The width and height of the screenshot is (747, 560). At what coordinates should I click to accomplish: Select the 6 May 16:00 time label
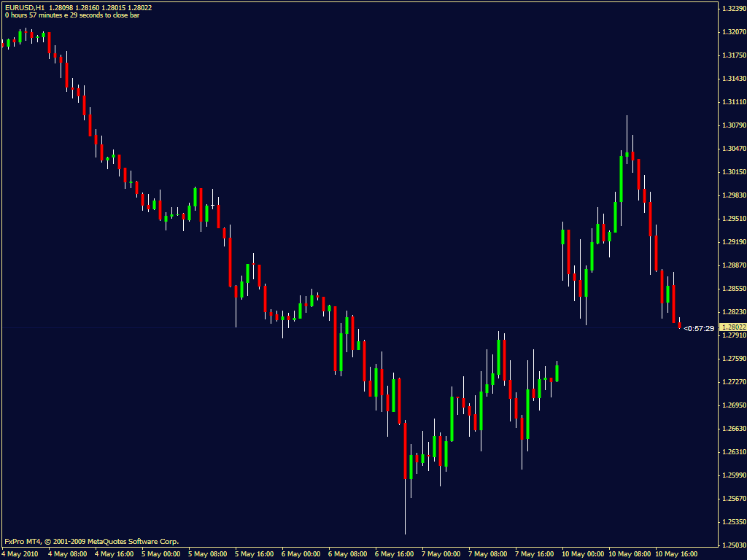(x=395, y=553)
